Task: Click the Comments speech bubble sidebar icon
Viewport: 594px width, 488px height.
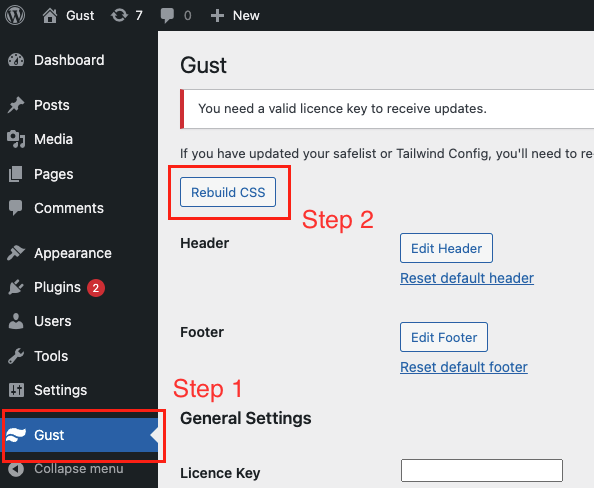Action: click(x=16, y=208)
